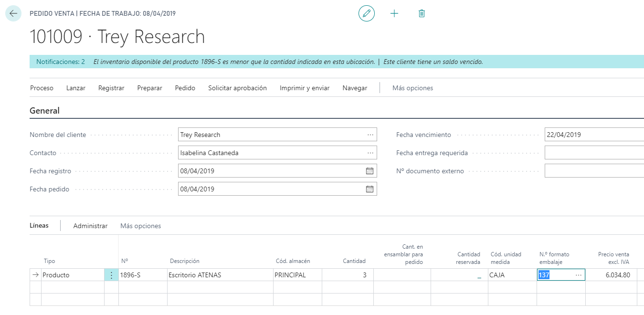Select the Nº cell 1896-S
The image size is (644, 315).
point(143,275)
